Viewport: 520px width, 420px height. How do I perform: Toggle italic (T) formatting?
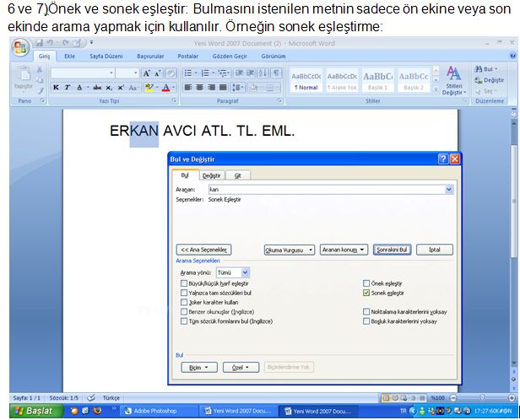tap(67, 88)
